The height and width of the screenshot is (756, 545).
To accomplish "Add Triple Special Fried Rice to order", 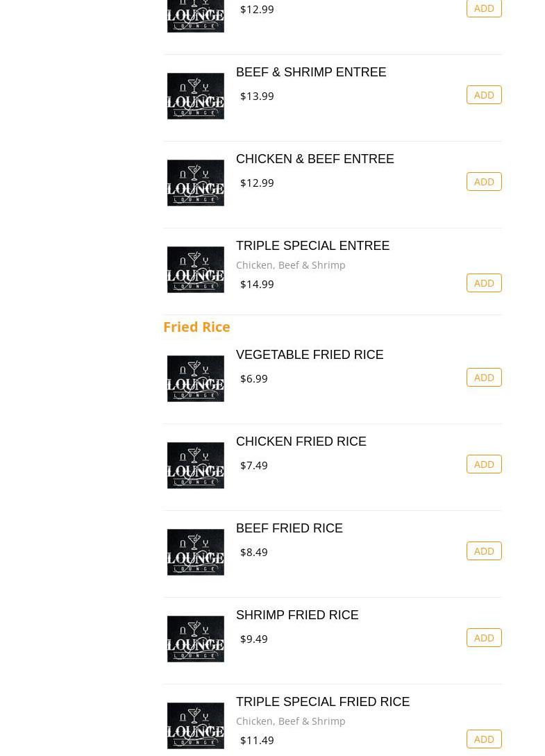I will (484, 739).
